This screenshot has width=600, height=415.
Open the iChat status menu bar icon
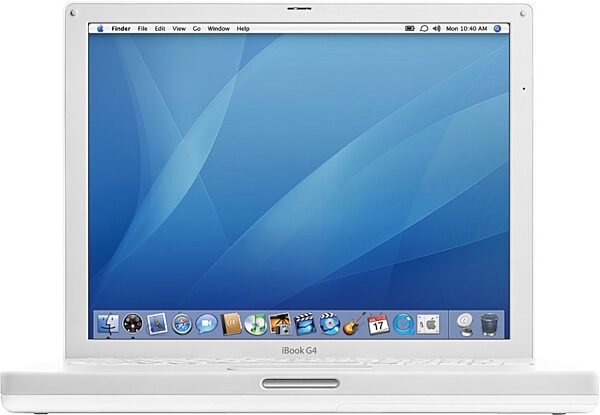coord(424,28)
